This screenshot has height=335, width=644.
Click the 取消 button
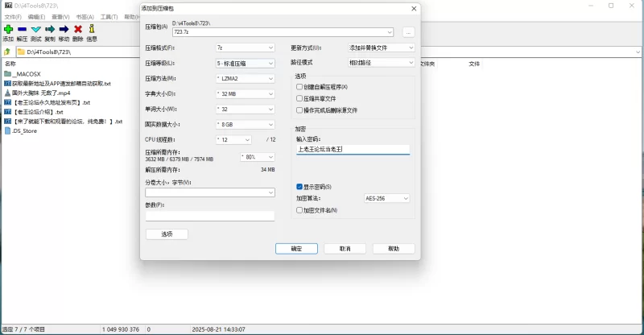345,249
